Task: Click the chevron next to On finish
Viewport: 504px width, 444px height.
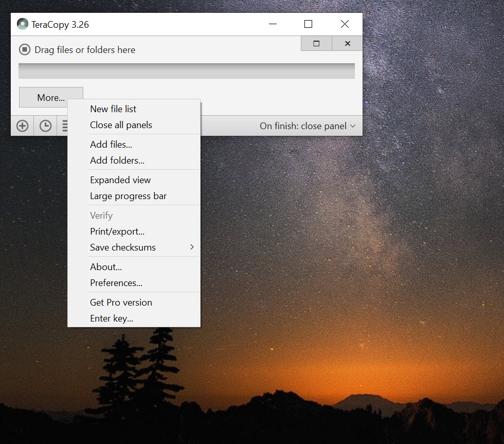Action: click(353, 126)
